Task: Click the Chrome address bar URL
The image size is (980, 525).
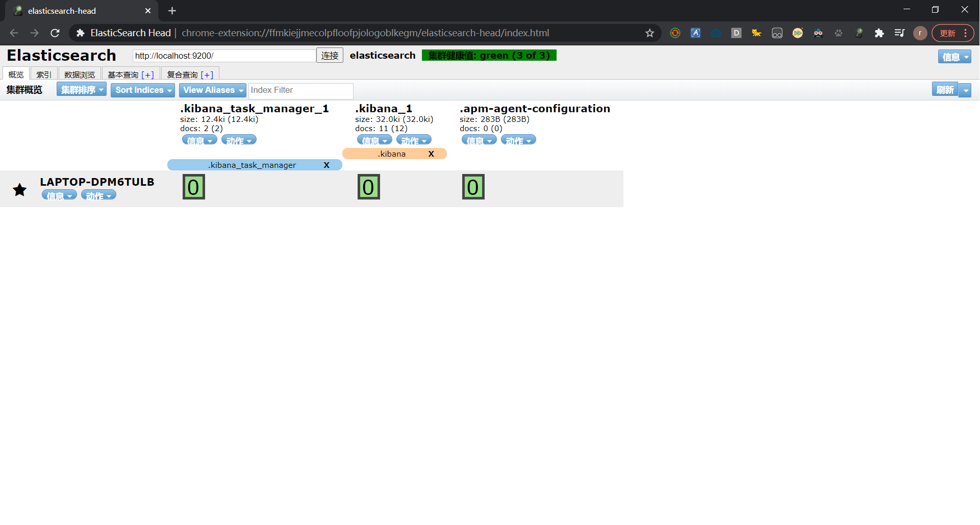Action: tap(365, 33)
